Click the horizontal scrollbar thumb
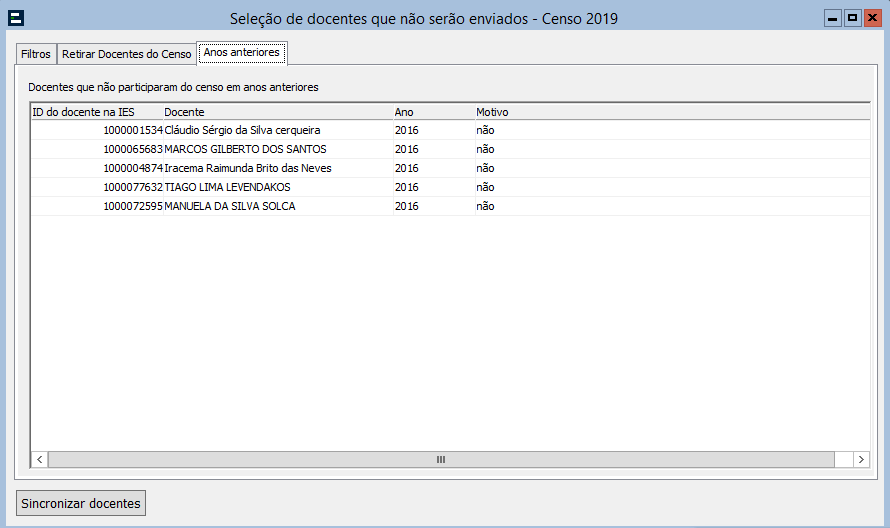 440,459
